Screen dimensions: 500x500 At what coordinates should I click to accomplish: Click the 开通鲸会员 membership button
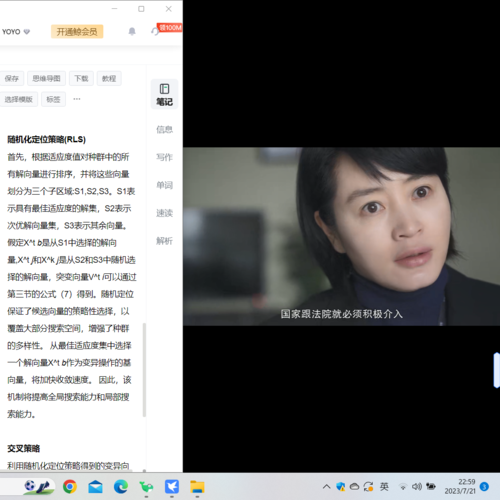tap(77, 32)
